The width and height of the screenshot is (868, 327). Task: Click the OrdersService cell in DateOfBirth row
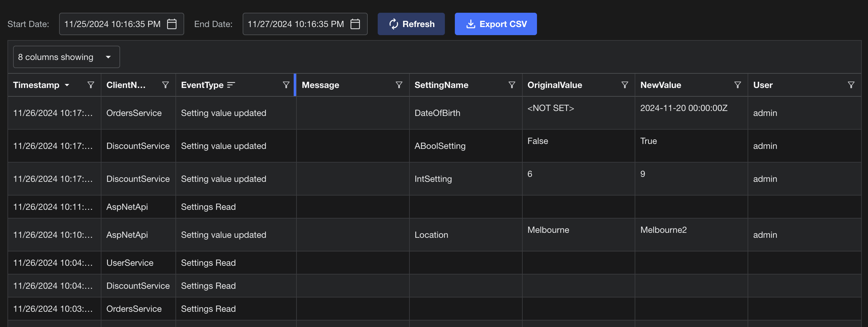pyautogui.click(x=138, y=113)
